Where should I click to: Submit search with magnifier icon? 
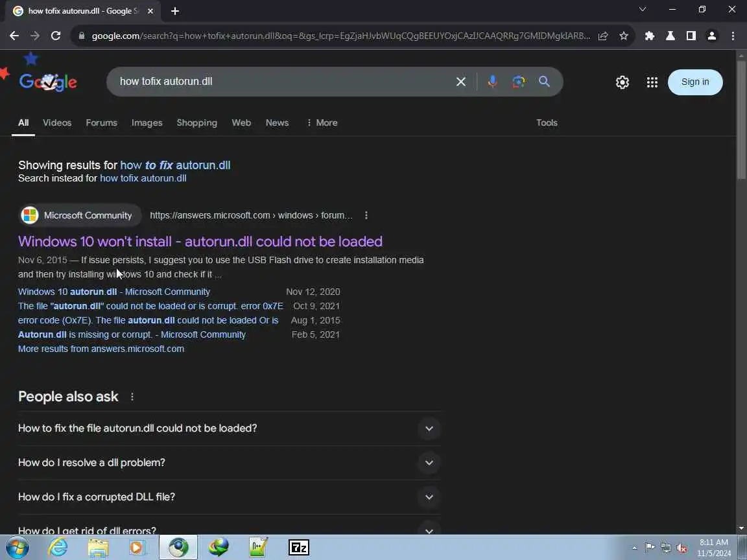pos(544,82)
